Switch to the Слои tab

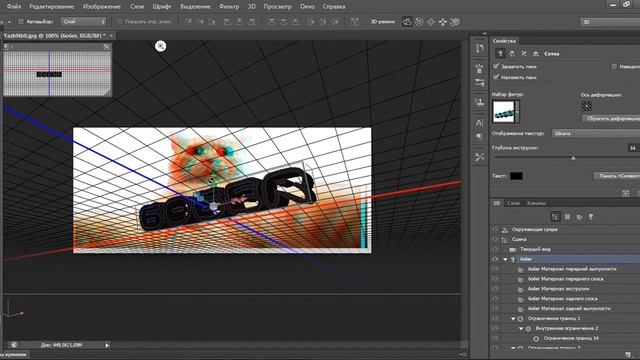point(513,203)
